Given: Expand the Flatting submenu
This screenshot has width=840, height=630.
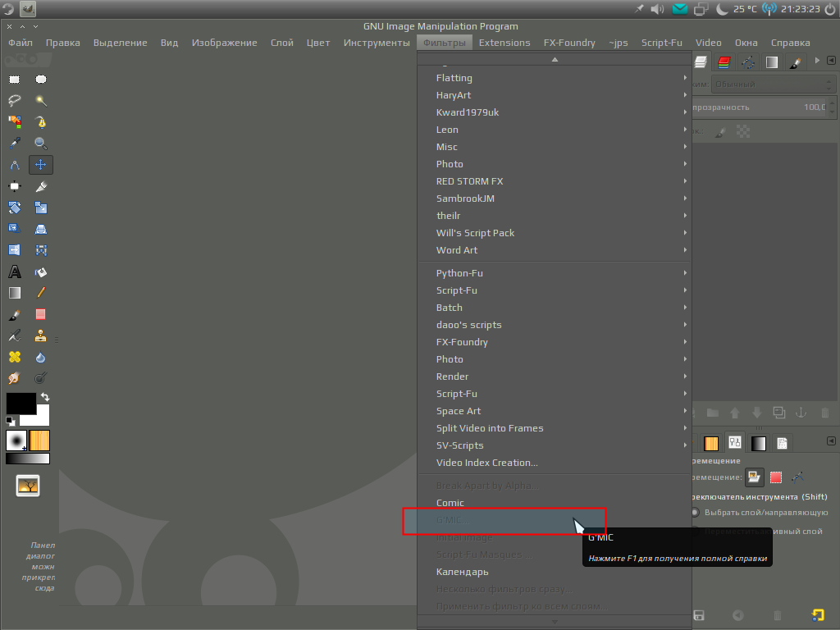Looking at the screenshot, I should [555, 78].
